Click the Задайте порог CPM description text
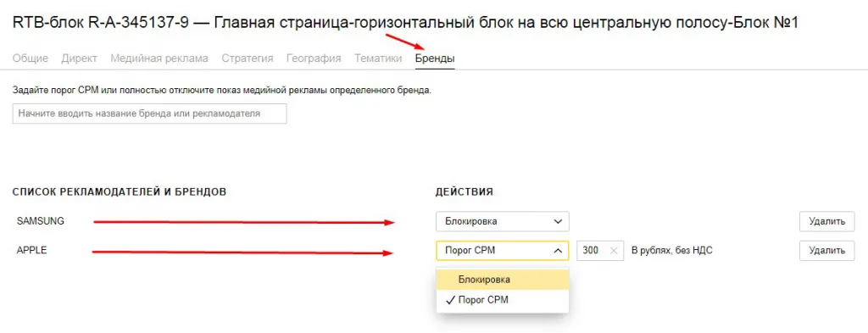The width and height of the screenshot is (868, 333). (221, 90)
